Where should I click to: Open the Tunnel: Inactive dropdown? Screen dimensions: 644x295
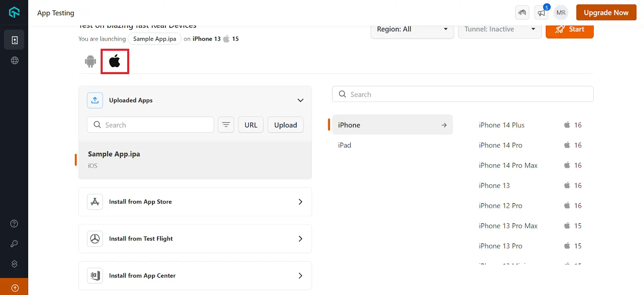tap(500, 29)
